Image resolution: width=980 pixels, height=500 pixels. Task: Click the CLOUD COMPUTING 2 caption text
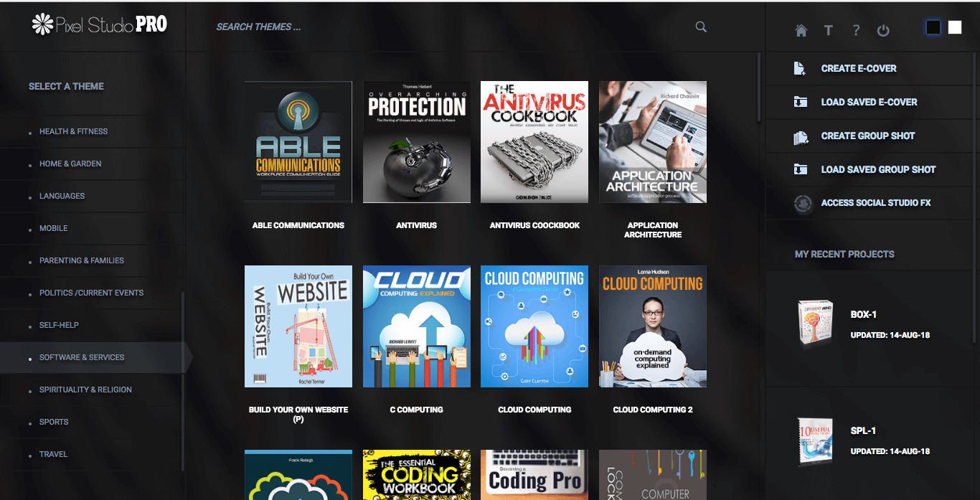tap(653, 410)
